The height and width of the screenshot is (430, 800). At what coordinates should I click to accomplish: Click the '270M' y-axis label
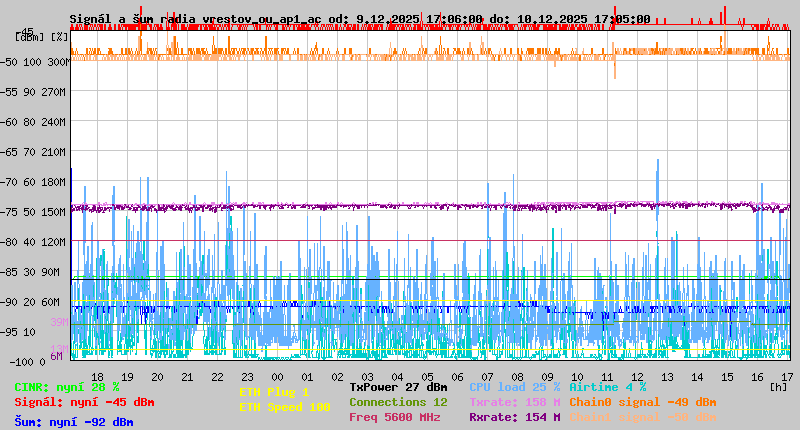54,92
